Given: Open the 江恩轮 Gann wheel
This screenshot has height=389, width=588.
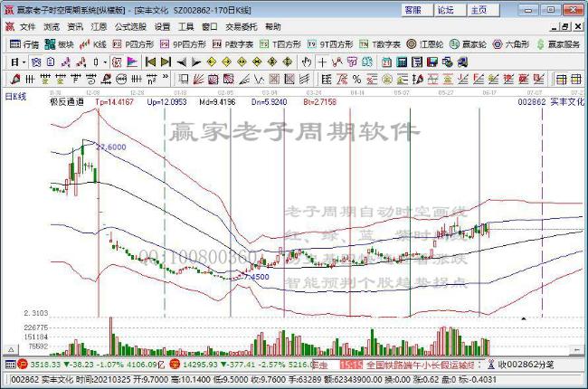Looking at the screenshot, I should tap(424, 44).
